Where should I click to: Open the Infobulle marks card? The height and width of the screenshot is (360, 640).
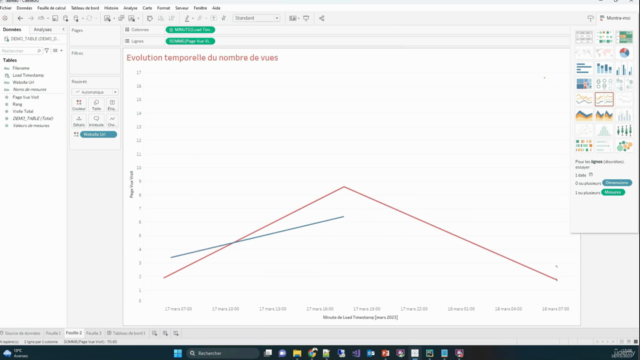tap(96, 121)
